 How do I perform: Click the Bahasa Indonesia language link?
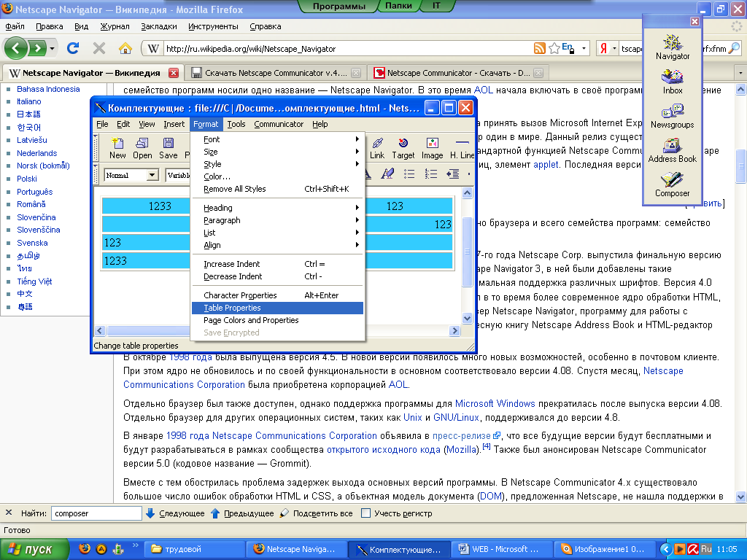[x=48, y=89]
